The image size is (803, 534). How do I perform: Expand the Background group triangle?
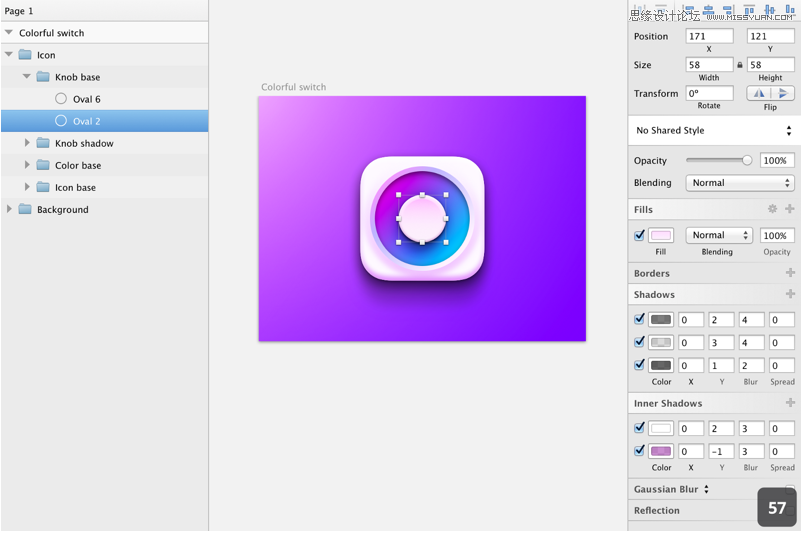(x=9, y=209)
